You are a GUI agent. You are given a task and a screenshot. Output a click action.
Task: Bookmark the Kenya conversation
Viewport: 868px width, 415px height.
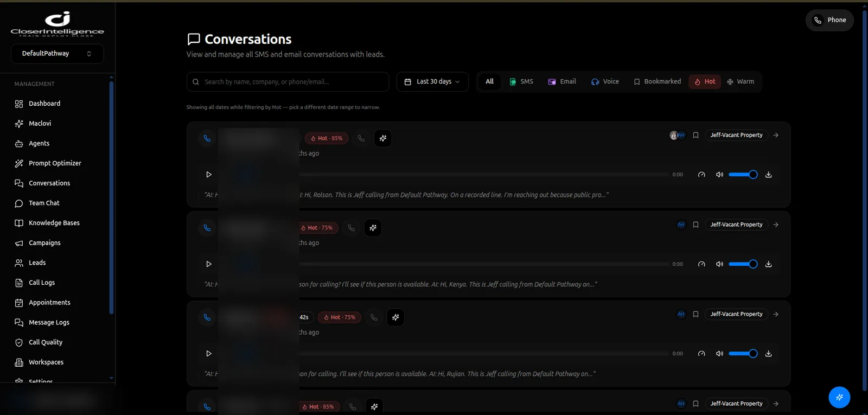[x=695, y=225]
